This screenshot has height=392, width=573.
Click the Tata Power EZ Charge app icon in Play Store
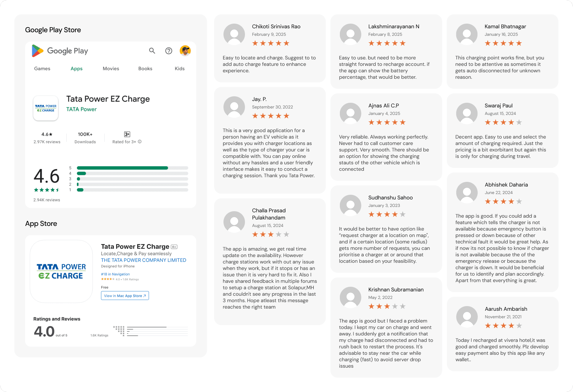pos(46,108)
